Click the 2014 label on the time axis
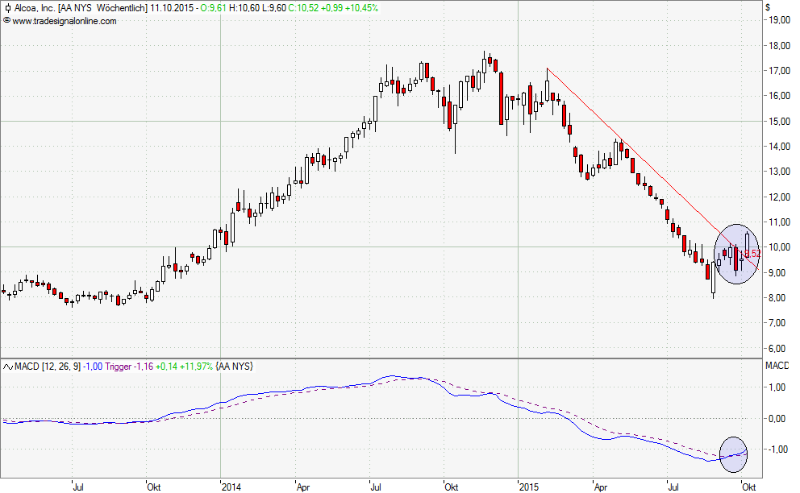 (233, 486)
